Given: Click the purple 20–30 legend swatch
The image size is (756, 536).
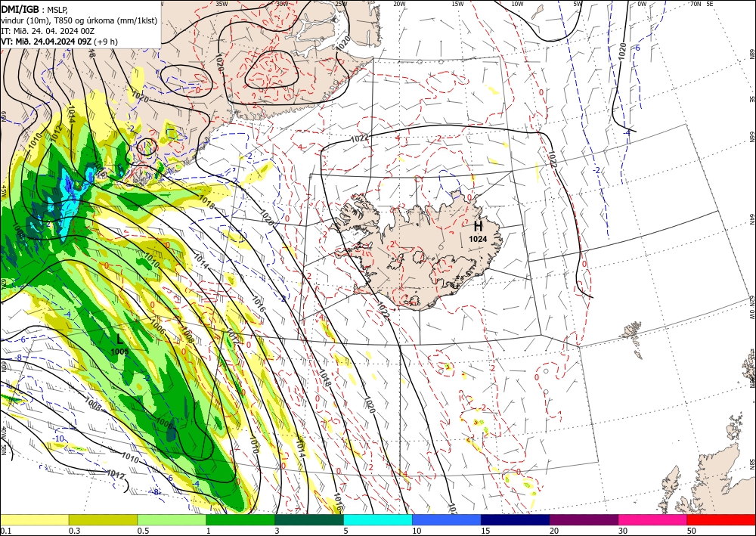Looking at the screenshot, I should (584, 519).
